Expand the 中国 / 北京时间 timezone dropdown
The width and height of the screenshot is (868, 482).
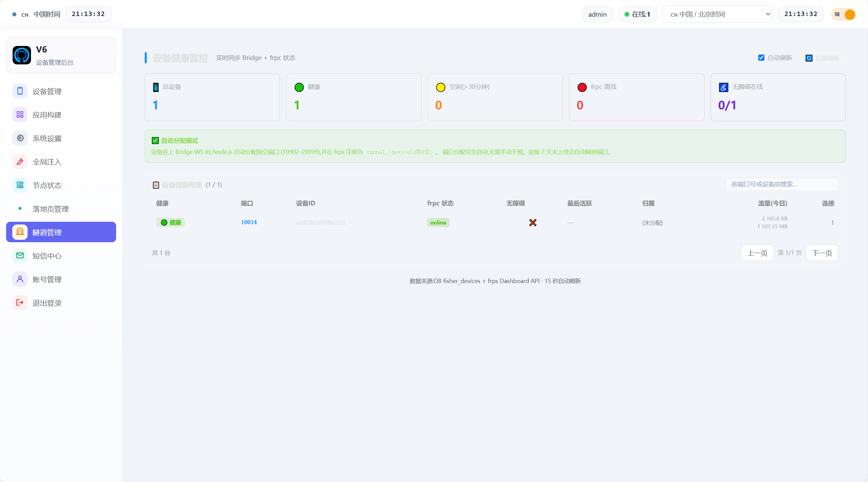[717, 14]
